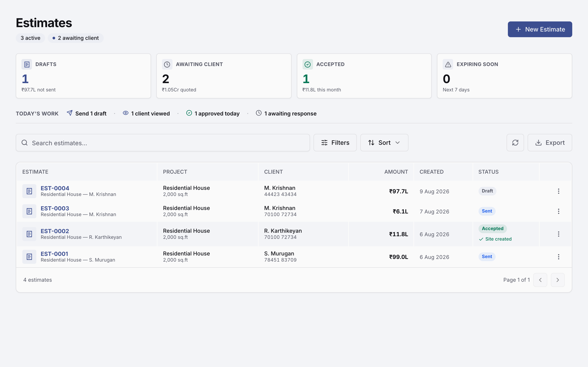Open the Drafts summary card
This screenshot has width=588, height=367.
point(83,76)
